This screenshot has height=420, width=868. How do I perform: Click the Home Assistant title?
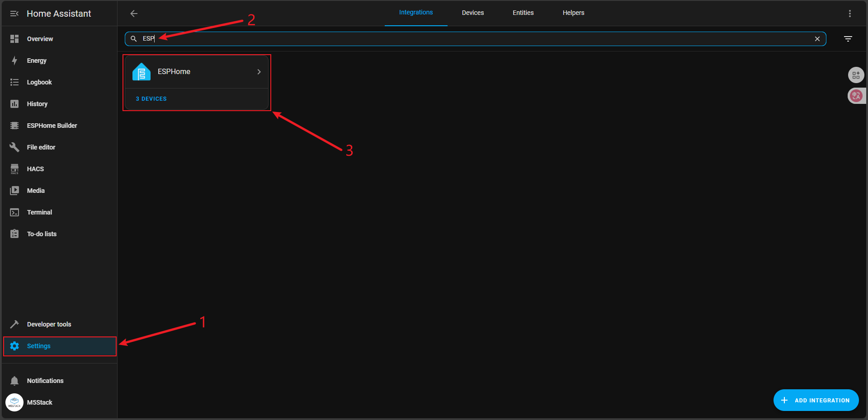coord(59,14)
